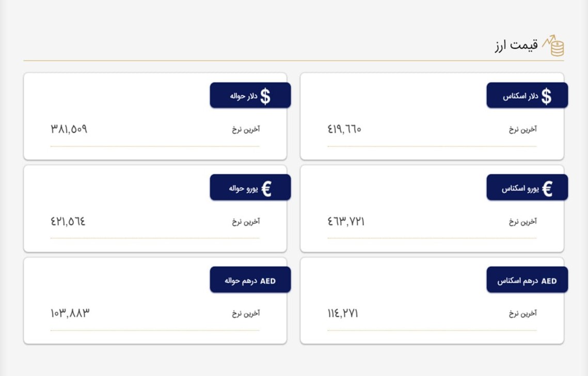Click the دلار حواله rate value ۳۸۱,۵۰۹

69,129
